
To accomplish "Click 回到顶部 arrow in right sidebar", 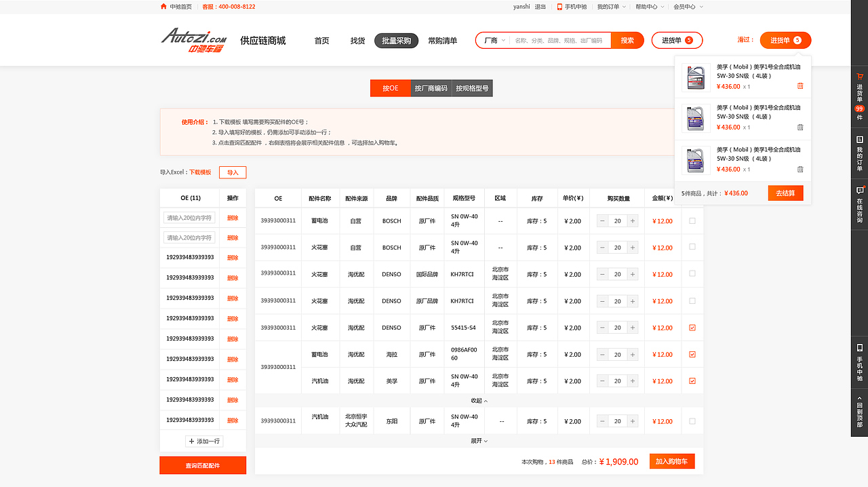I will [x=860, y=398].
